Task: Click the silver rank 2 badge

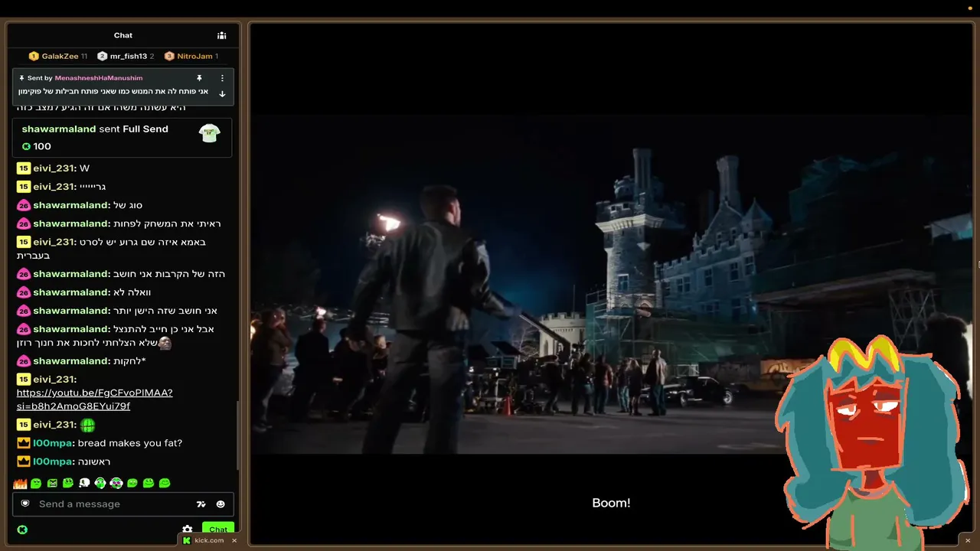Action: (x=102, y=56)
